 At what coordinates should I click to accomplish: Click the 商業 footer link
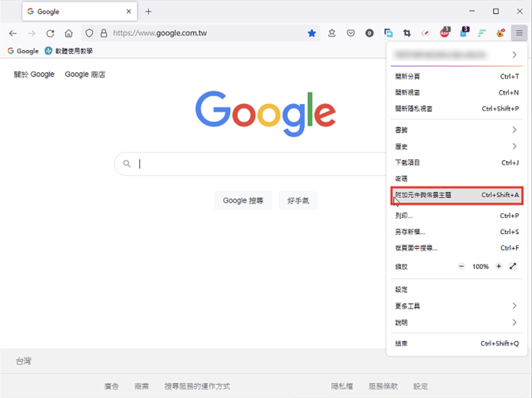[141, 386]
